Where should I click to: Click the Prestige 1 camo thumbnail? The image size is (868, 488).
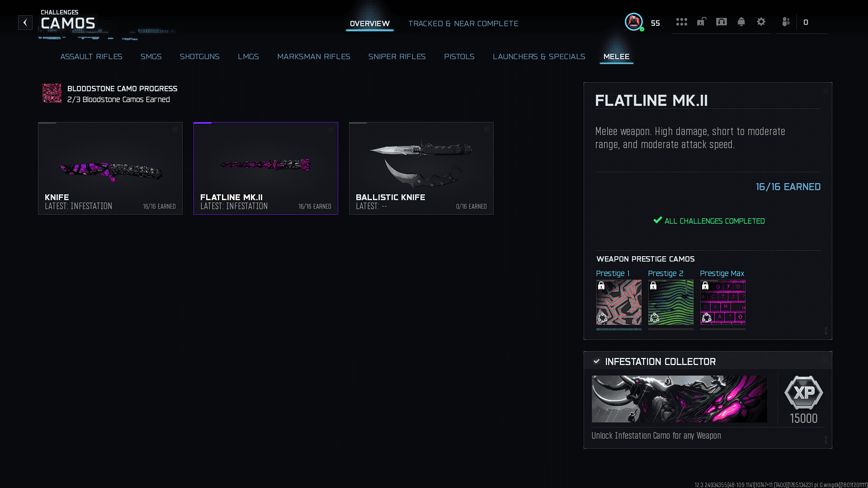click(x=618, y=302)
